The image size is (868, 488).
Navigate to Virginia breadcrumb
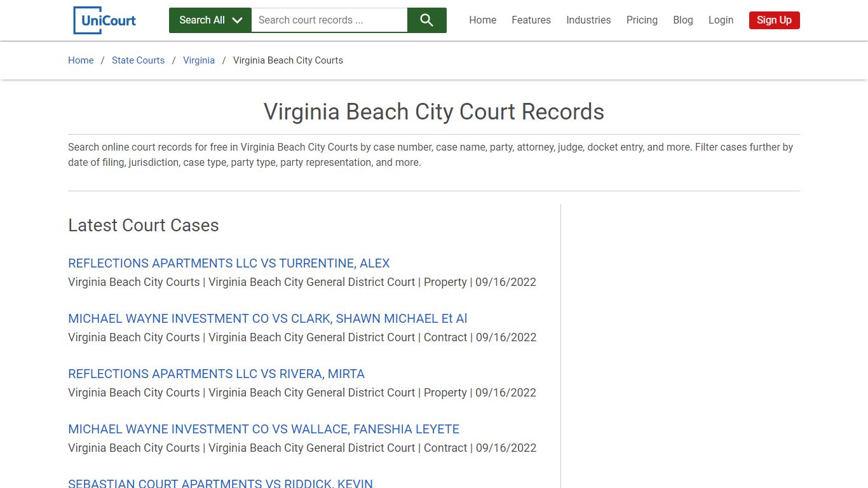pyautogui.click(x=199, y=60)
